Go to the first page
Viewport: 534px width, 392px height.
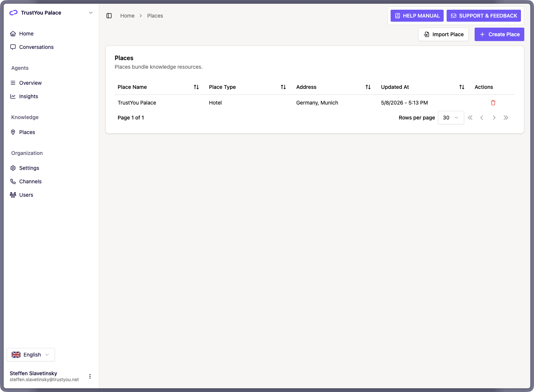coord(470,118)
